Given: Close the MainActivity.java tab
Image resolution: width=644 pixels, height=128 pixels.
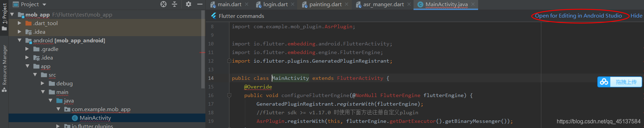Looking at the screenshot, I should (473, 4).
